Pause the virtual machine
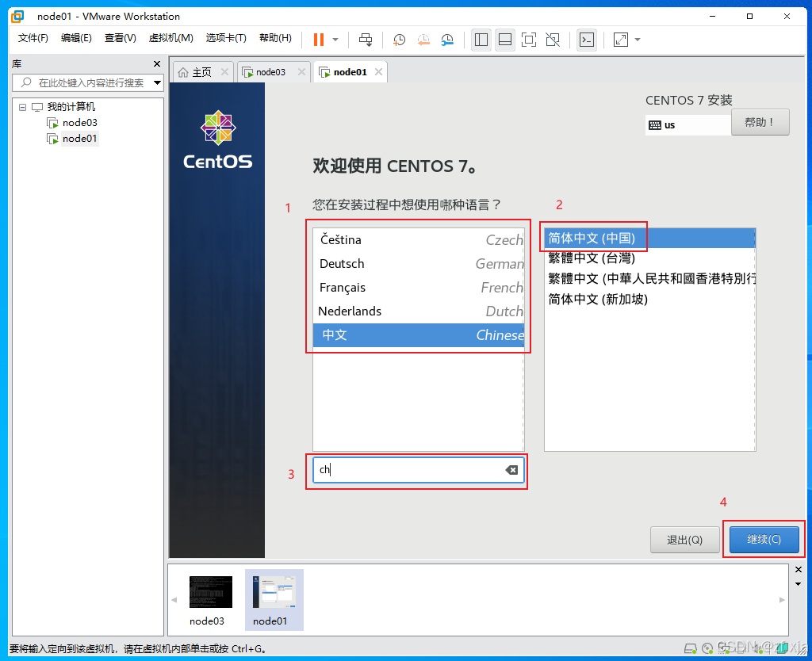The width and height of the screenshot is (812, 661). 319,40
